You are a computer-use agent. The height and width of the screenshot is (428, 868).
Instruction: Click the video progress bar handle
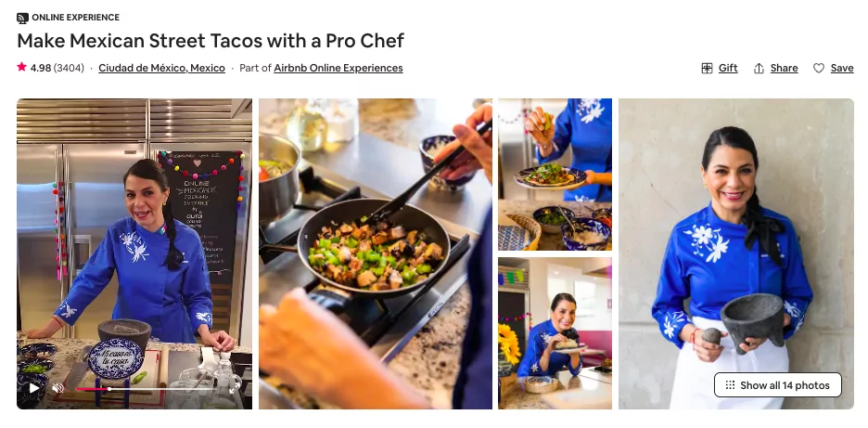coord(109,389)
